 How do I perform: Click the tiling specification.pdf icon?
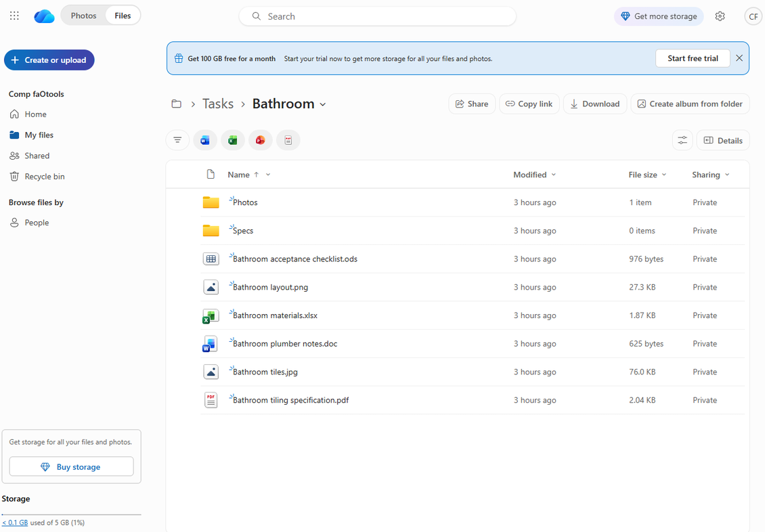[x=211, y=400]
